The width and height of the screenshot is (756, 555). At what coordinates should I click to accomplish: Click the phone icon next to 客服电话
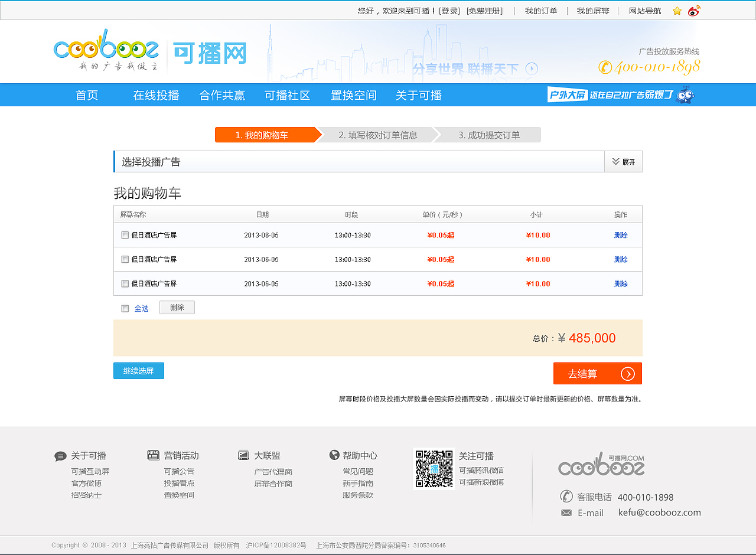[x=566, y=497]
